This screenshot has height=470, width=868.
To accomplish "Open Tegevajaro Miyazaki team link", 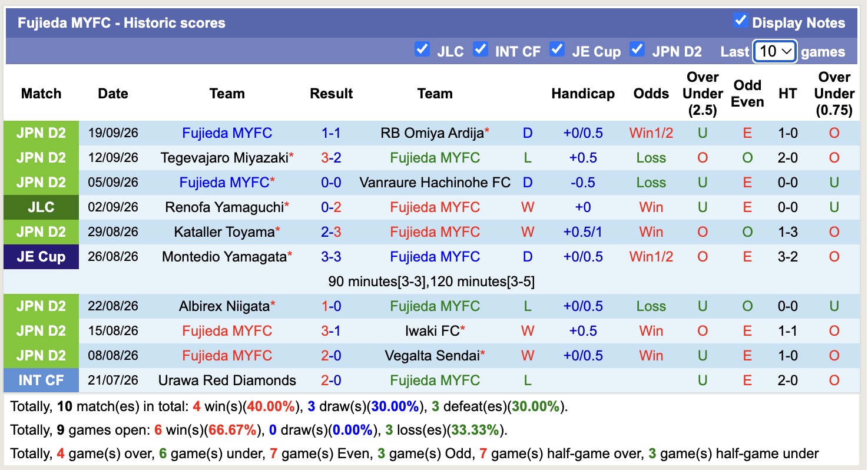I will pos(224,158).
